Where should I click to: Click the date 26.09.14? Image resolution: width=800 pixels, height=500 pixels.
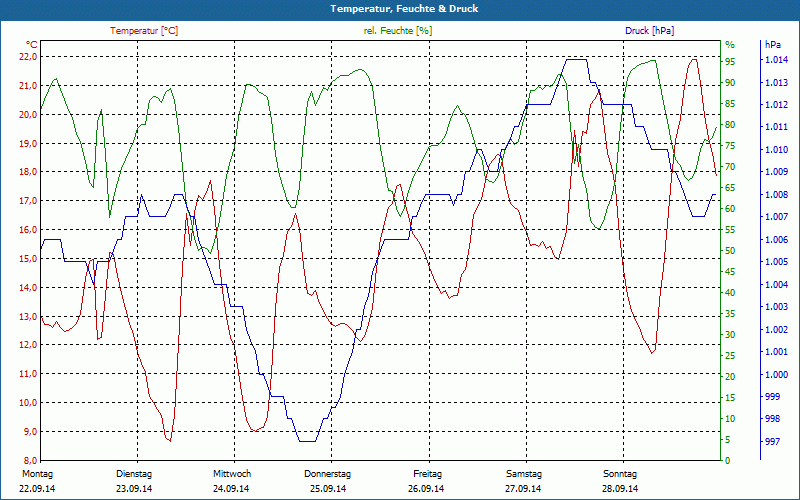point(426,488)
